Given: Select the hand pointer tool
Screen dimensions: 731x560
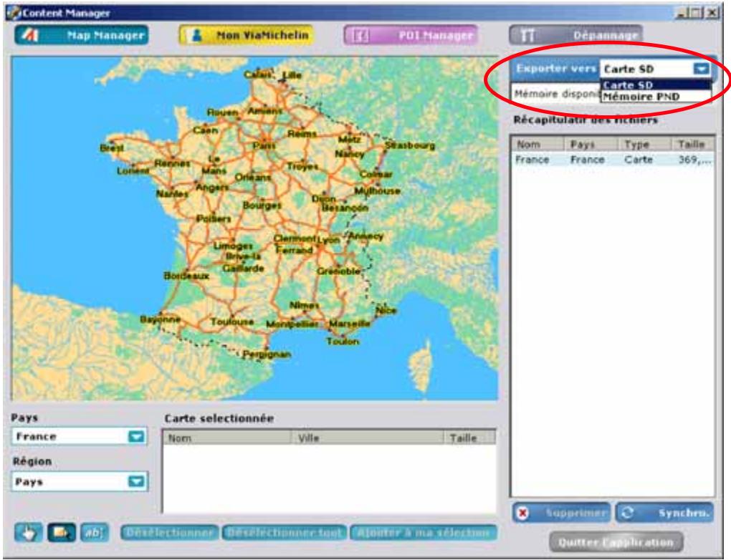Looking at the screenshot, I should (x=29, y=532).
